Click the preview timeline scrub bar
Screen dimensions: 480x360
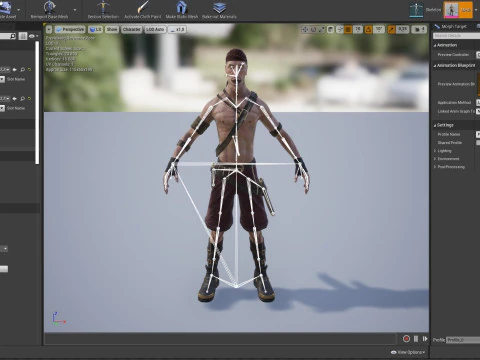[x=220, y=339]
